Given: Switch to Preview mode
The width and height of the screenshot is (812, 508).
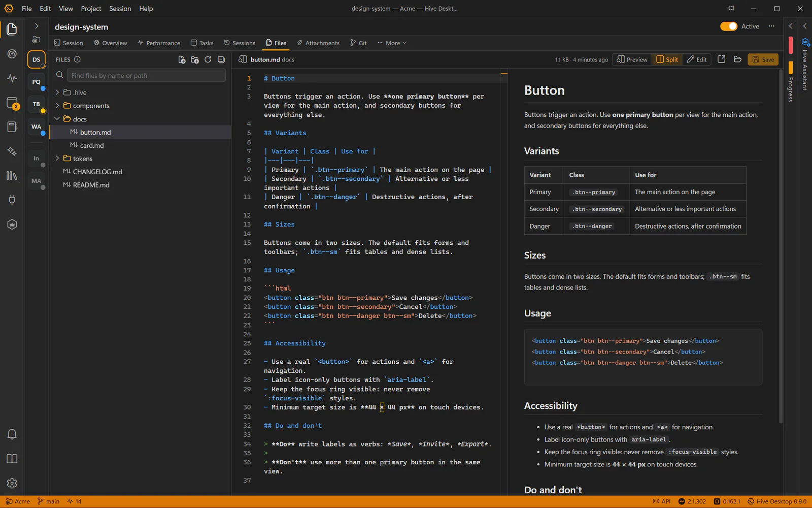Looking at the screenshot, I should [x=632, y=59].
